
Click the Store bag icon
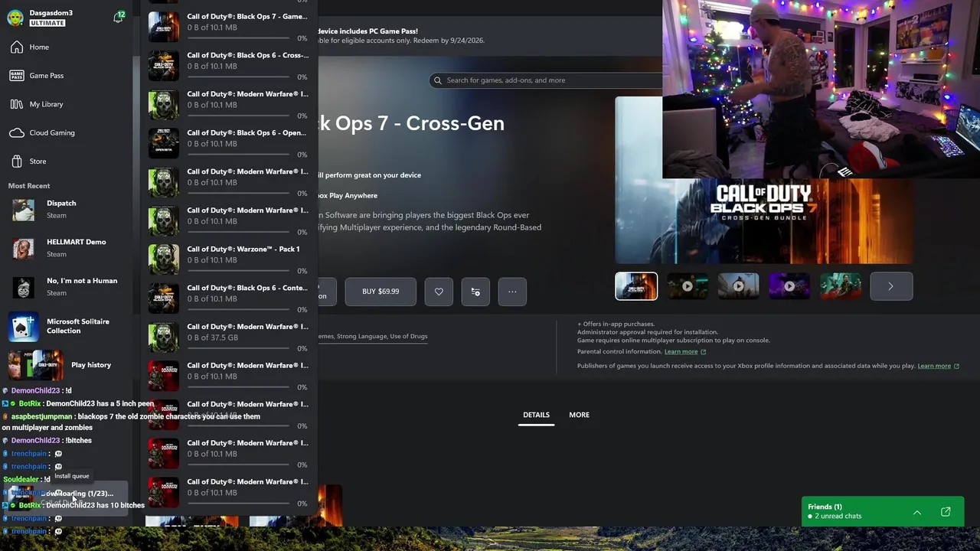coord(17,161)
